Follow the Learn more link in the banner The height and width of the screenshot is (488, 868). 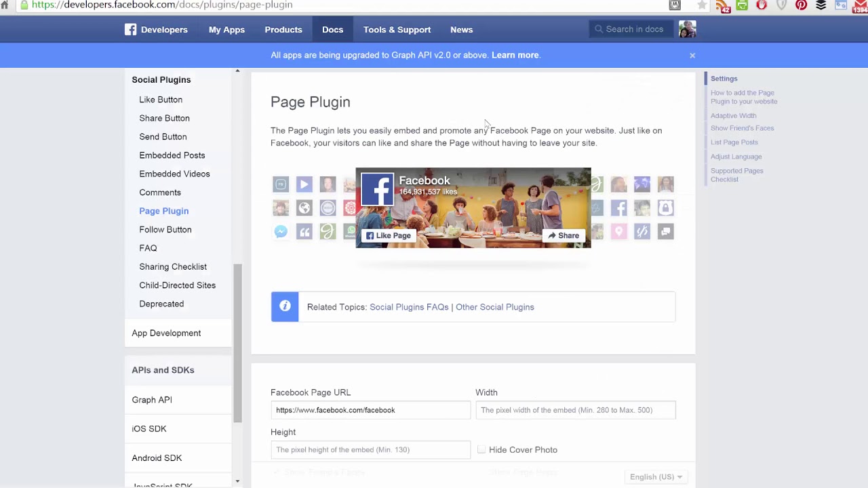(x=515, y=56)
